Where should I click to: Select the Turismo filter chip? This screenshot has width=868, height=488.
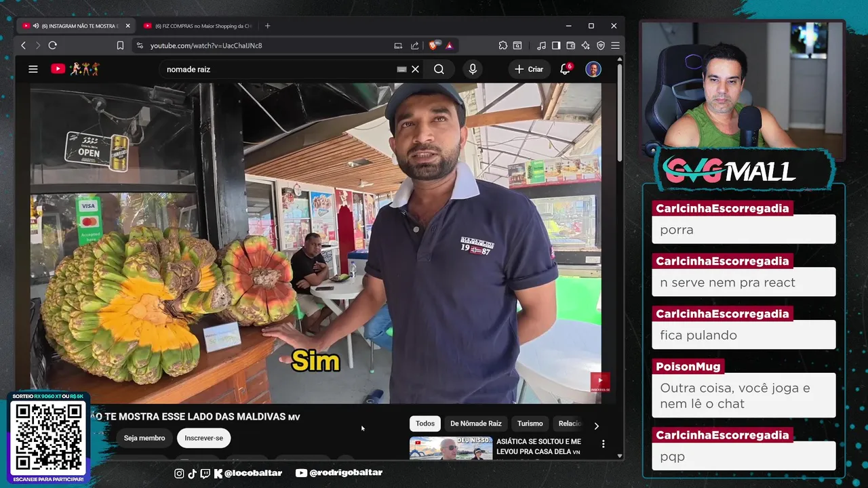pyautogui.click(x=530, y=424)
